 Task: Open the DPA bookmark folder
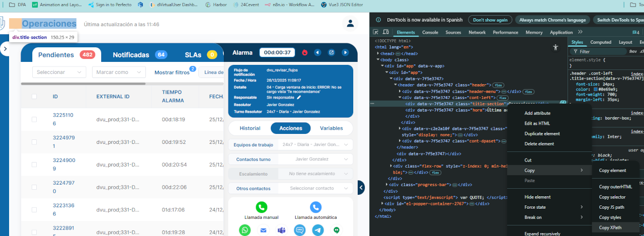[x=18, y=4]
